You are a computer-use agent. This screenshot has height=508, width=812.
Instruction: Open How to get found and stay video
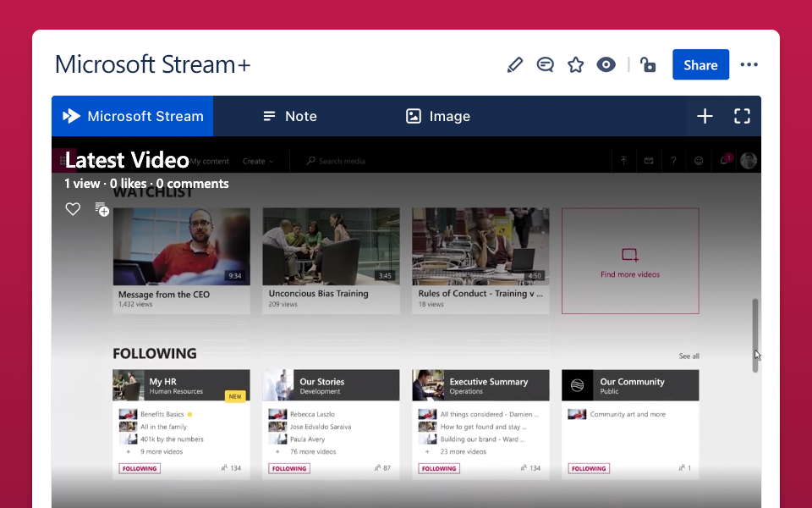pyautogui.click(x=483, y=427)
